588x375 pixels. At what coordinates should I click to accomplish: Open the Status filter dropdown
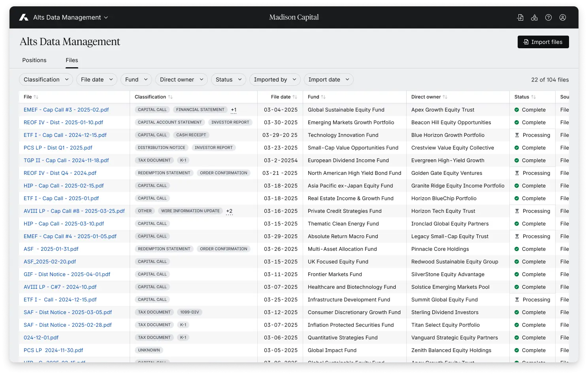(228, 80)
